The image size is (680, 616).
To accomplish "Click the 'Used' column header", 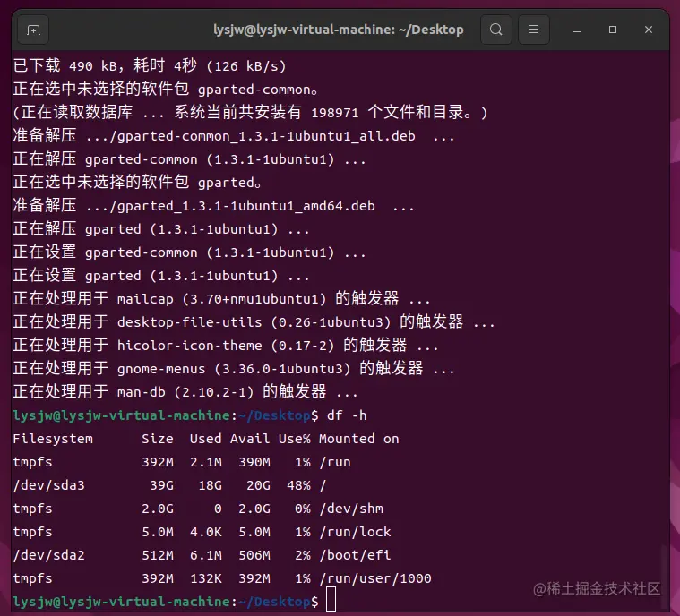I will tap(205, 439).
